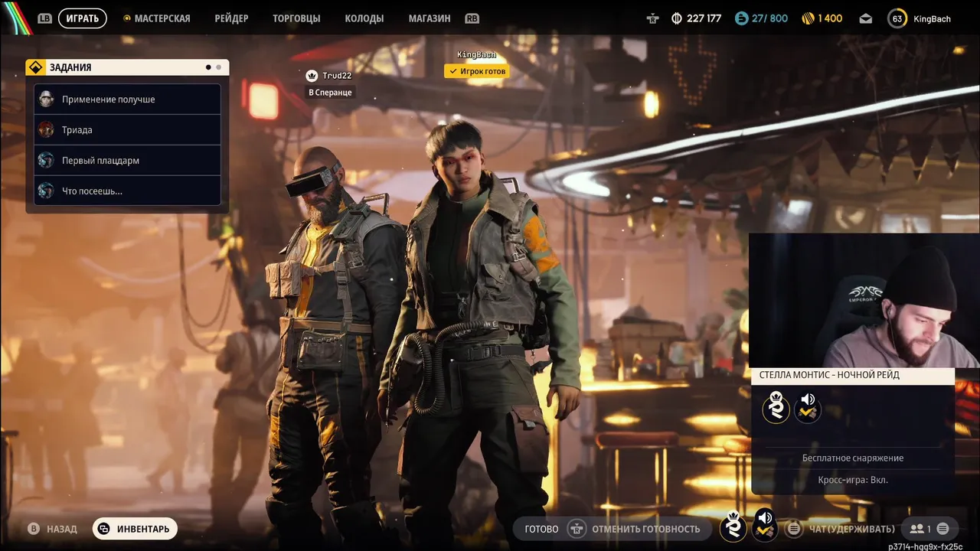This screenshot has width=980, height=551.
Task: Open the party members icon showing 1
Action: coord(920,529)
